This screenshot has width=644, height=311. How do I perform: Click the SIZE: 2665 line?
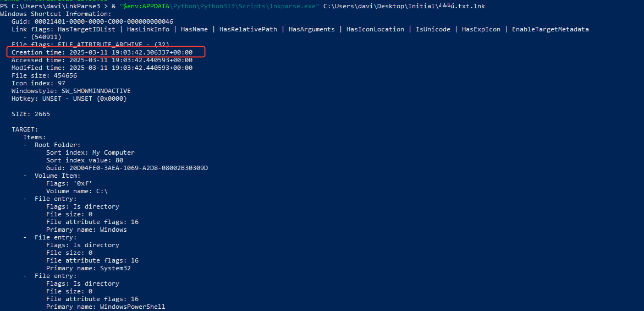tap(31, 114)
